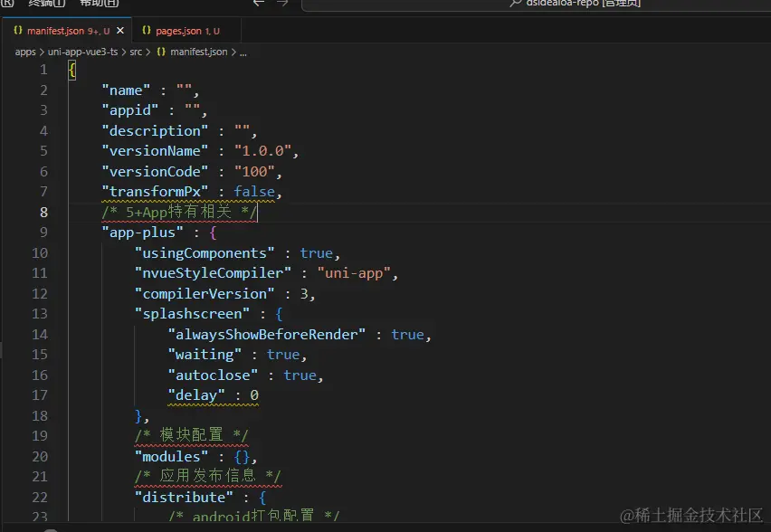Go back with the left arrow
The image size is (771, 532).
[259, 3]
